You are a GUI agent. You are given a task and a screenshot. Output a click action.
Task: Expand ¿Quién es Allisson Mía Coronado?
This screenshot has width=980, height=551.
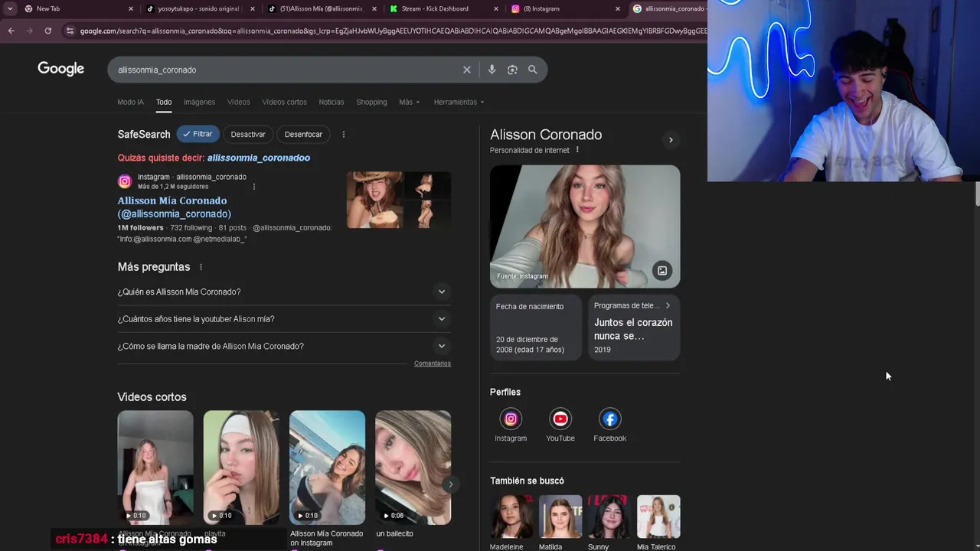284,292
